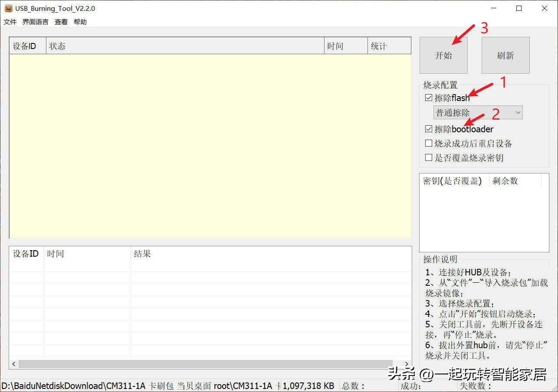This screenshot has width=558, height=392.
Task: Click the 刷新 button
Action: pos(505,55)
